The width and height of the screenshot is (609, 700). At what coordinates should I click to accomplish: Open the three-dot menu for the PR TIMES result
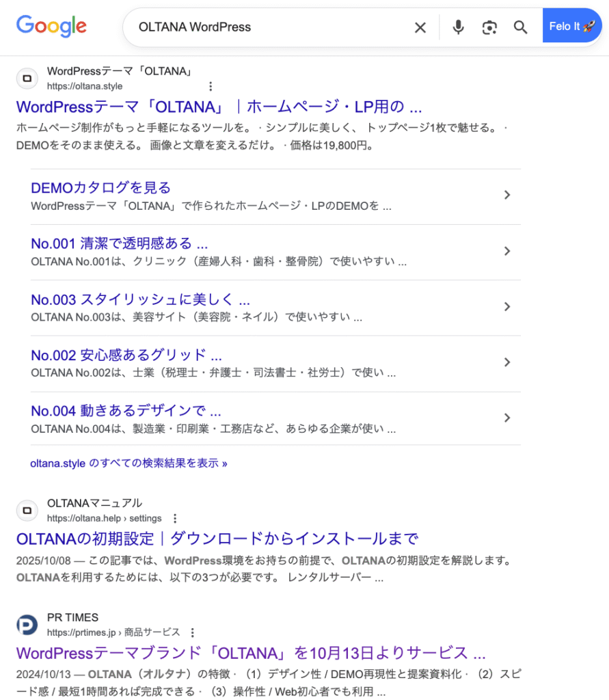tap(192, 632)
